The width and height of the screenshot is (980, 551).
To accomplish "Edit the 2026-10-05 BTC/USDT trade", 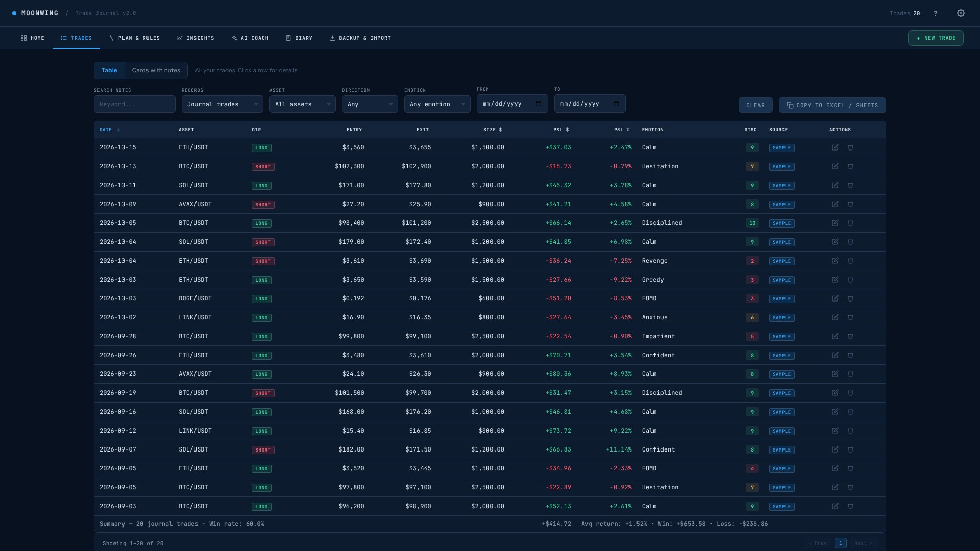I will click(x=835, y=223).
